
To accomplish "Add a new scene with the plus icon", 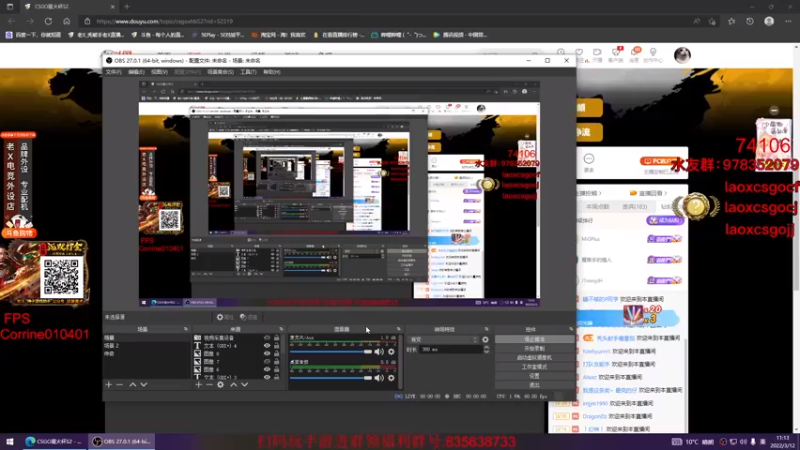I will tap(109, 385).
